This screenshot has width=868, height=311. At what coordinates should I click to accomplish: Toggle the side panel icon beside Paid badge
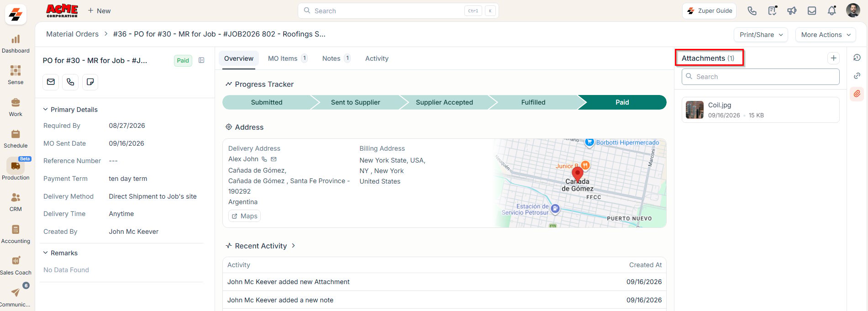tap(201, 60)
